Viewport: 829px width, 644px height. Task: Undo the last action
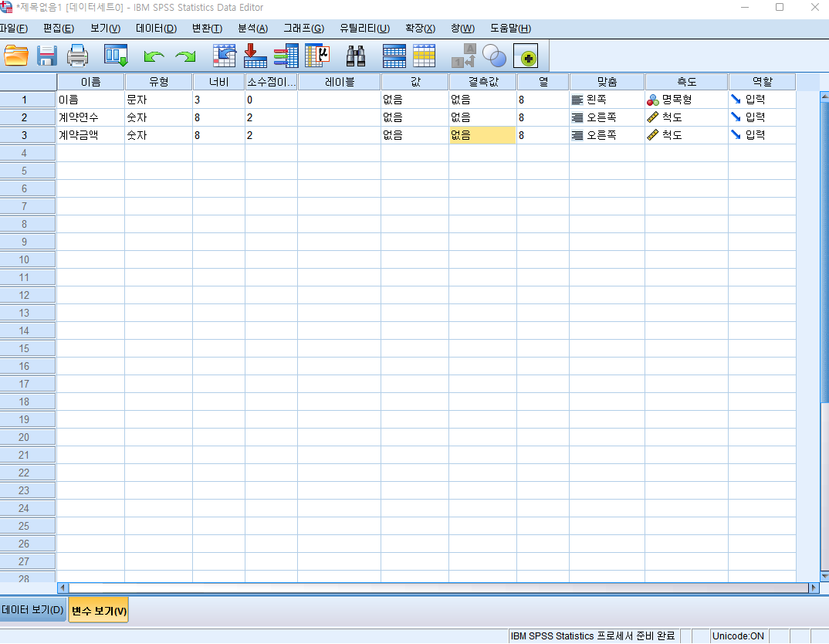click(x=154, y=56)
